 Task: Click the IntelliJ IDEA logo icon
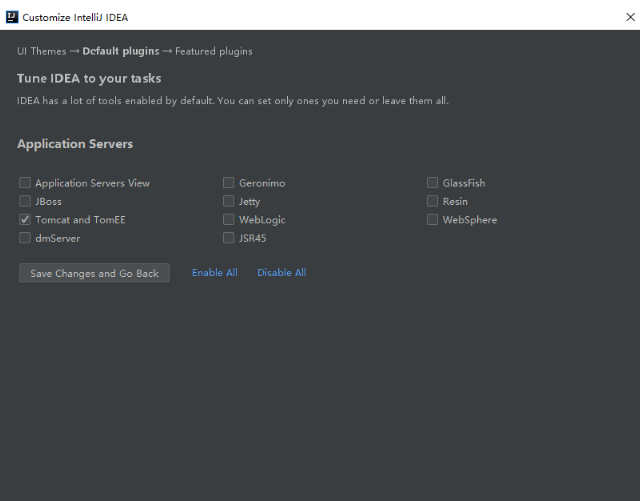point(12,17)
